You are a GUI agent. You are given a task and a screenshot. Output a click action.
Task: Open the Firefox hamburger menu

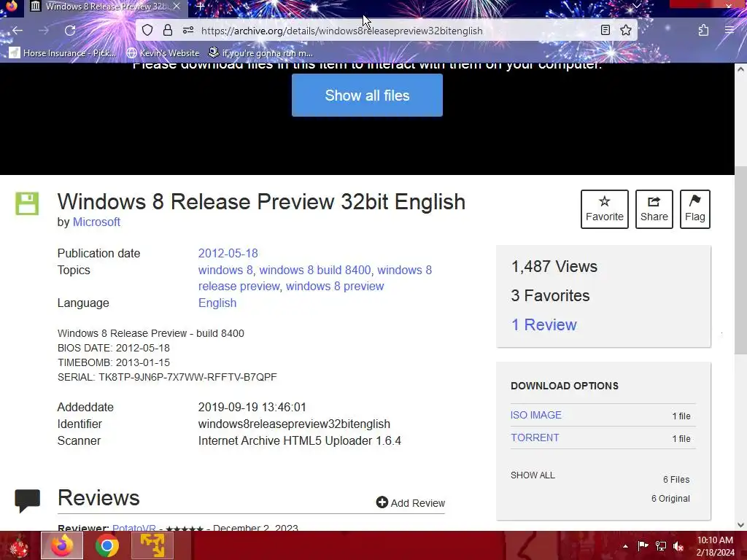pos(729,31)
